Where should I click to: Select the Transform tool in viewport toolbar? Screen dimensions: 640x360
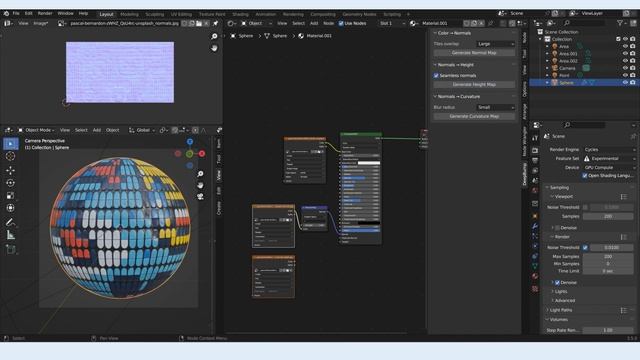(11, 208)
